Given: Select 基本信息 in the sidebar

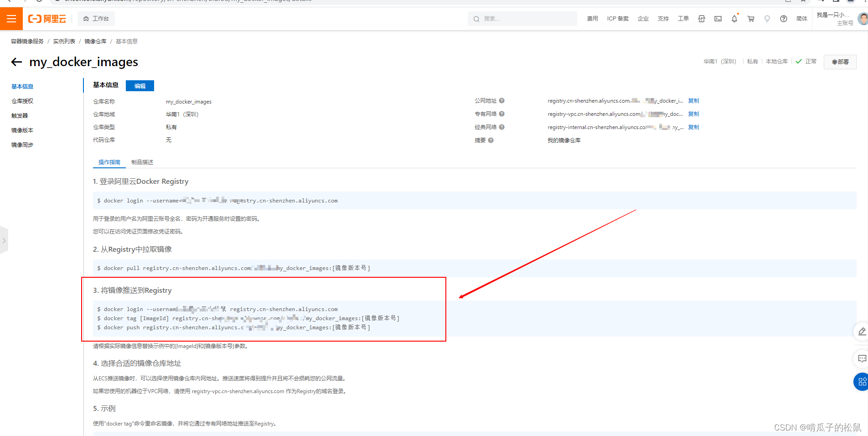Looking at the screenshot, I should [x=22, y=87].
